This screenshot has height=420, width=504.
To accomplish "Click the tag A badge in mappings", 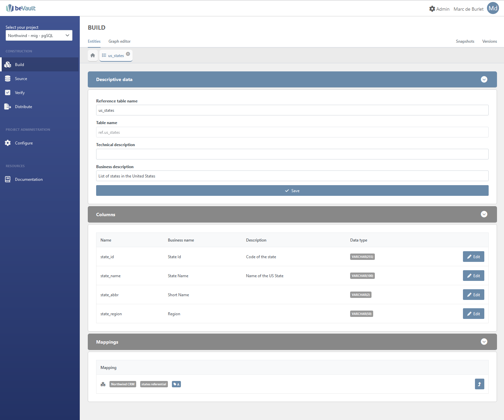I will click(176, 384).
